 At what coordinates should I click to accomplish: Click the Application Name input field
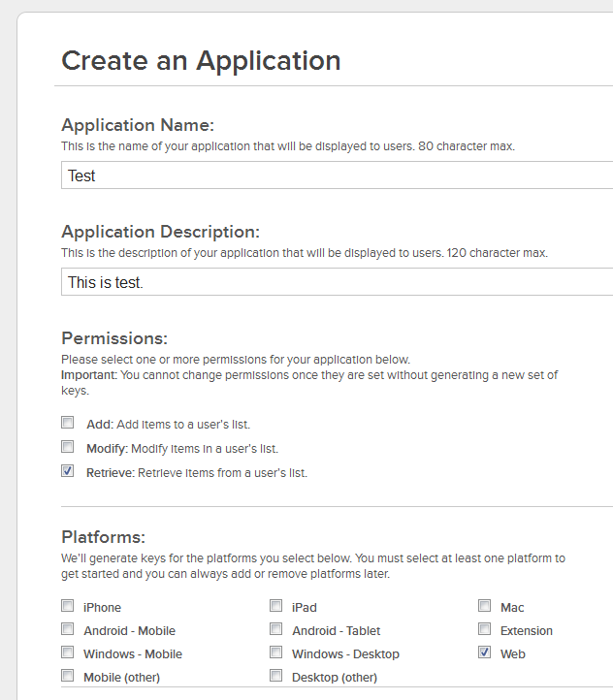point(338,175)
